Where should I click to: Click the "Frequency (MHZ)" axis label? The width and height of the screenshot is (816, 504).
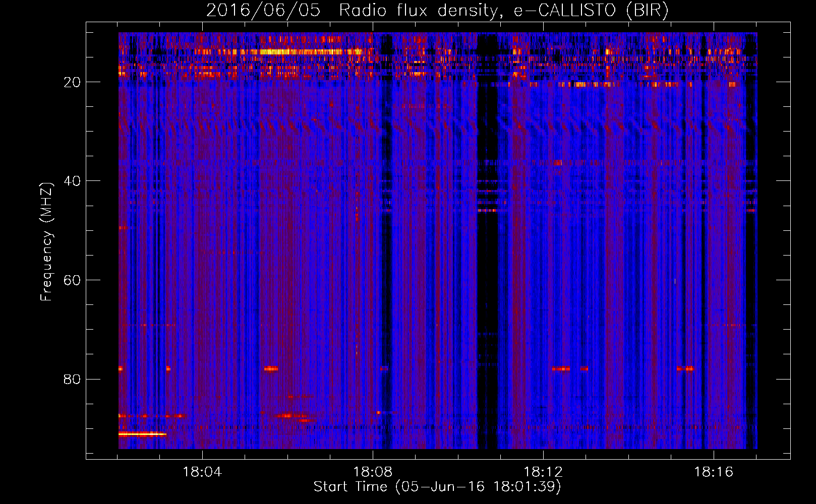[x=46, y=242]
